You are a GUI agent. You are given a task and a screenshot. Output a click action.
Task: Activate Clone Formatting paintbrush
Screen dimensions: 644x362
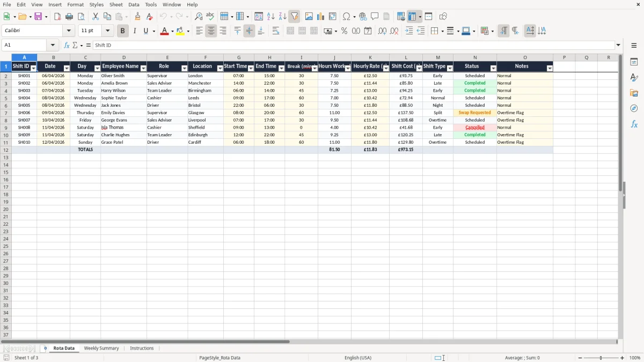(x=138, y=17)
